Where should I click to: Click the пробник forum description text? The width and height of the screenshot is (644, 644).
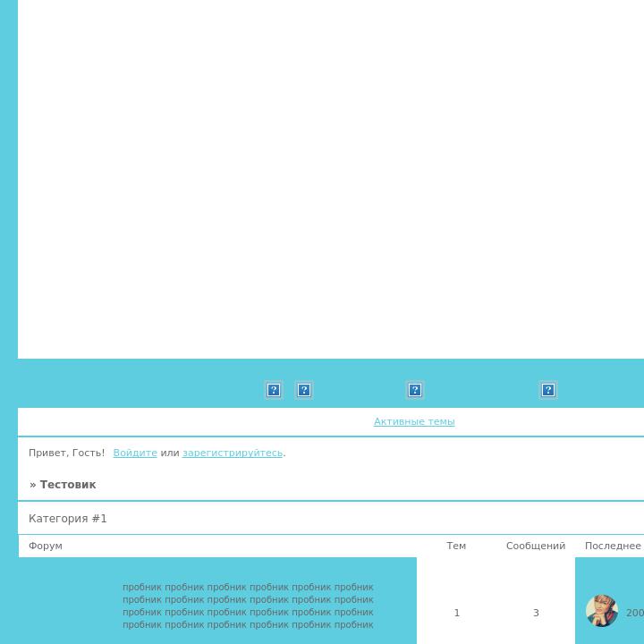point(248,606)
